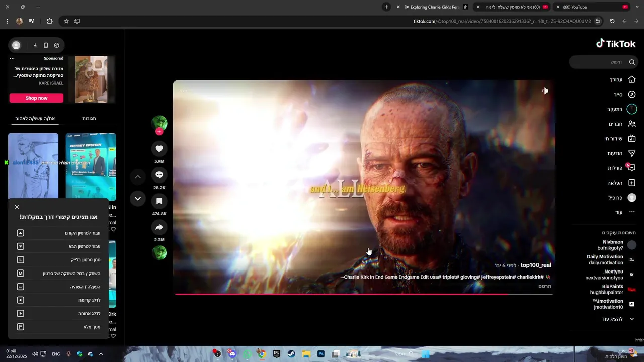Click the L key like shortcut hint
644x362 pixels.
pyautogui.click(x=20, y=260)
